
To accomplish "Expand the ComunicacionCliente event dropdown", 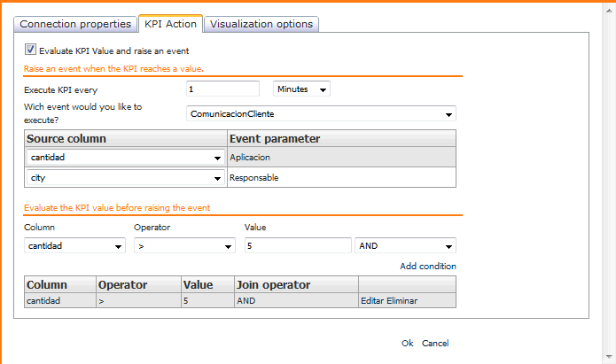I will point(322,113).
